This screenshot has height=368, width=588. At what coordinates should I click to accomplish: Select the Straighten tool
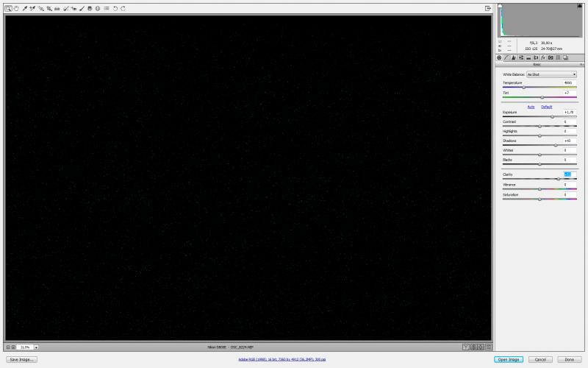[x=57, y=8]
